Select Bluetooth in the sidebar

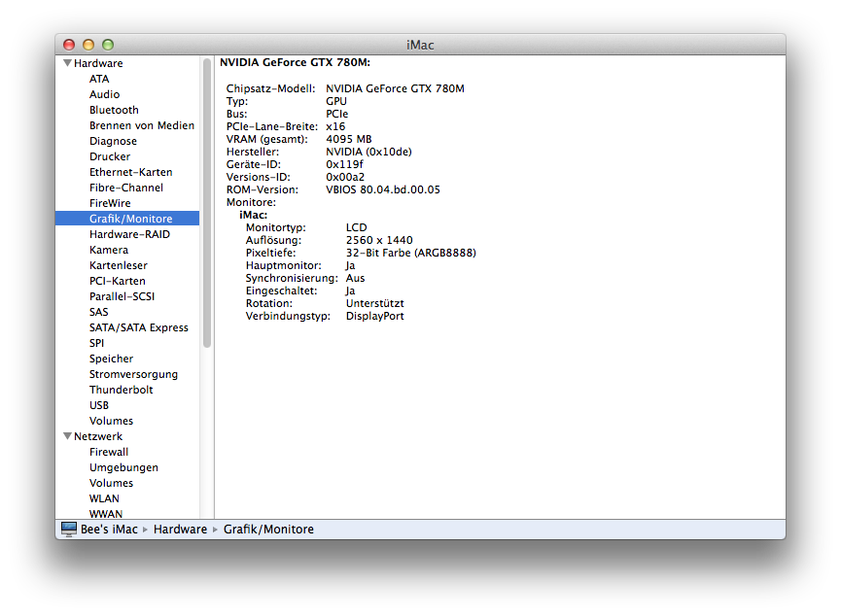(115, 110)
